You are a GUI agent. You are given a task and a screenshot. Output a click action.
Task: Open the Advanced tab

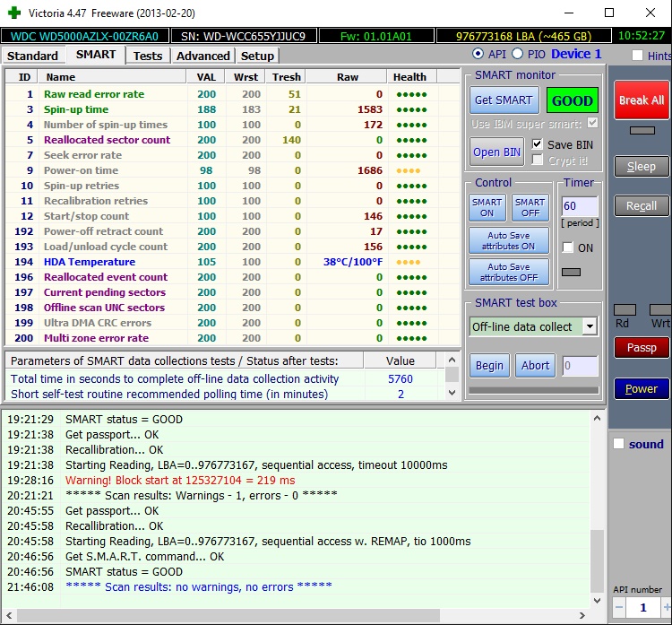tap(203, 56)
